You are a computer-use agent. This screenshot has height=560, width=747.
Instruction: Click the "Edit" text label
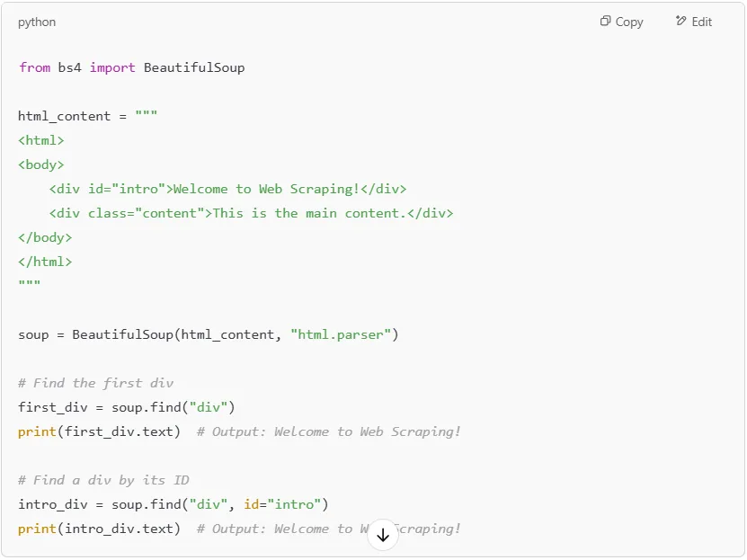point(702,22)
